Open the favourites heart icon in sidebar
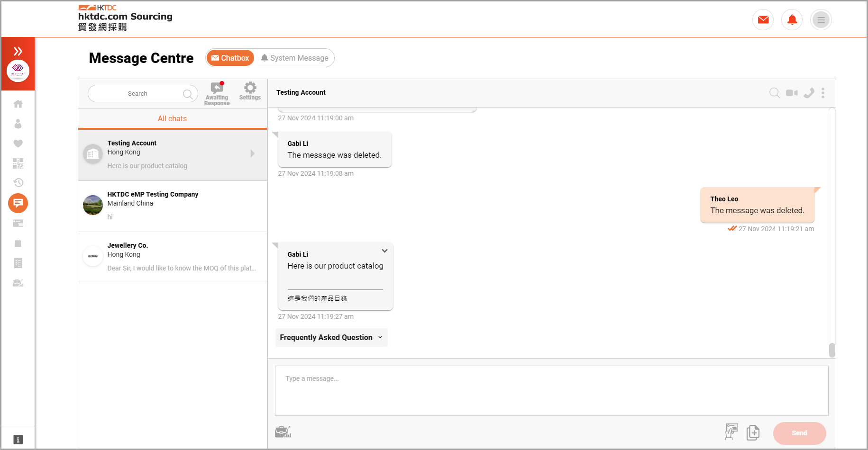 (x=18, y=144)
